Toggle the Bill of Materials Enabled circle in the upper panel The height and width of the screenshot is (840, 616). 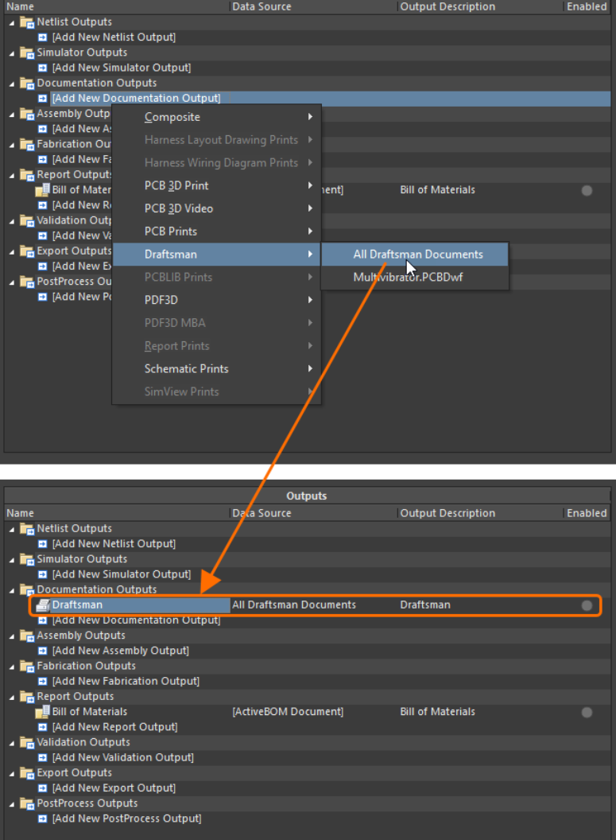click(x=587, y=190)
